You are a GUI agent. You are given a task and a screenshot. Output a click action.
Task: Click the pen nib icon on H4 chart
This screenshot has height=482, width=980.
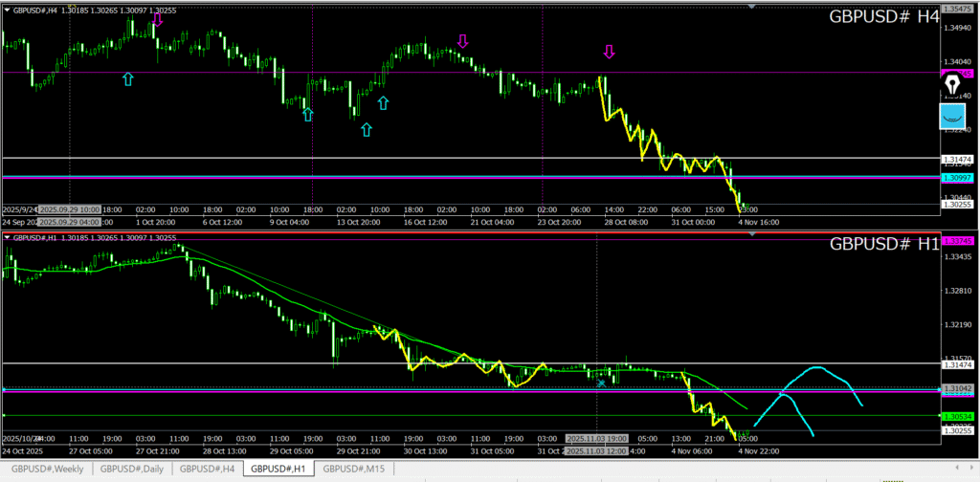(x=953, y=86)
